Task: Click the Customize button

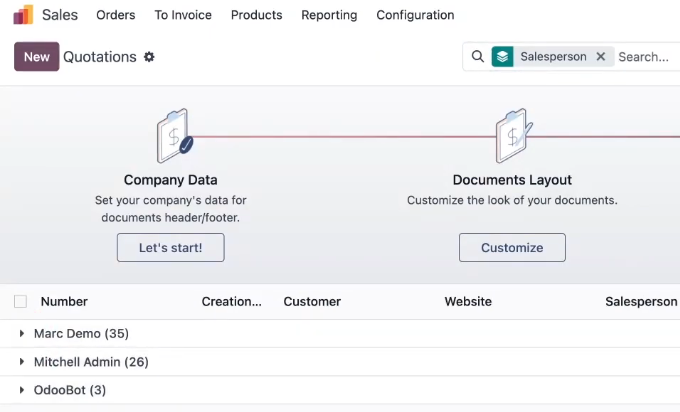Action: (512, 248)
